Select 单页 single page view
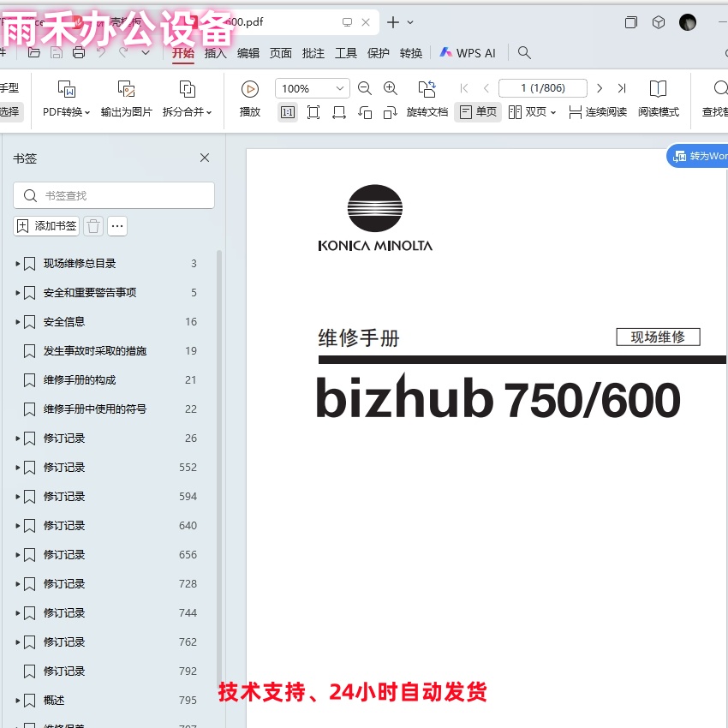Screen dimensions: 728x728 478,112
